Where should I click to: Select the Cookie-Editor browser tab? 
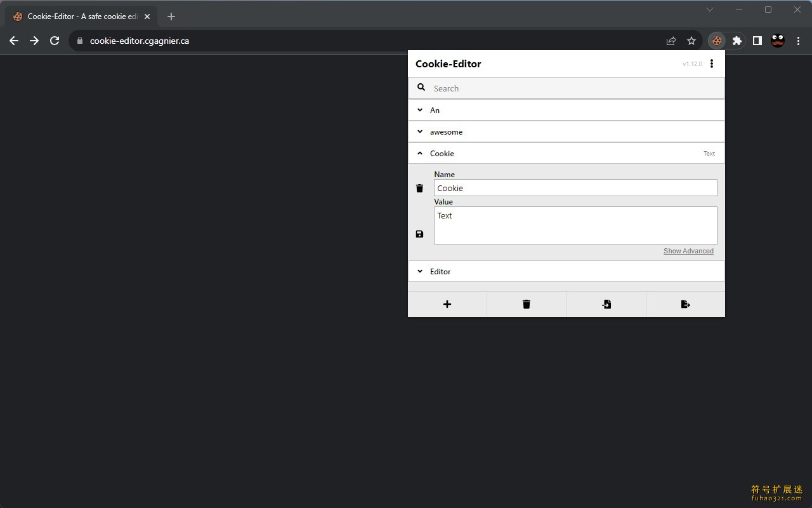pyautogui.click(x=81, y=17)
